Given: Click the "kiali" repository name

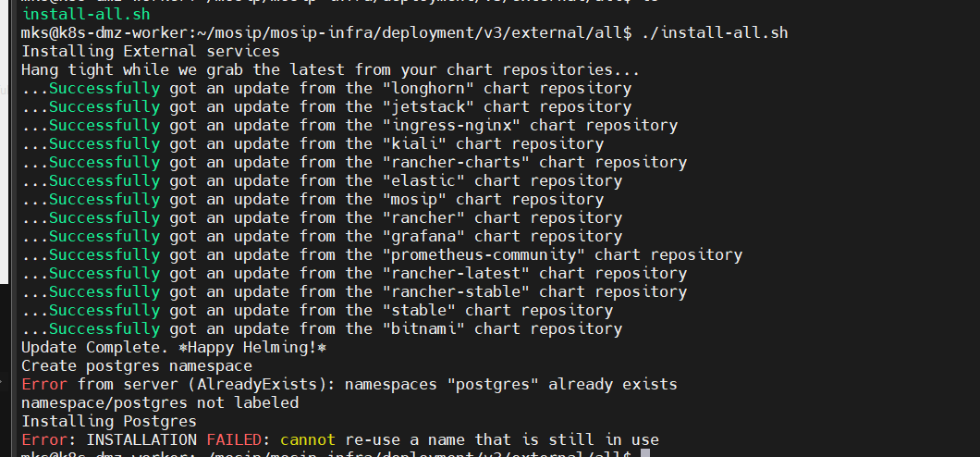Looking at the screenshot, I should (413, 144).
